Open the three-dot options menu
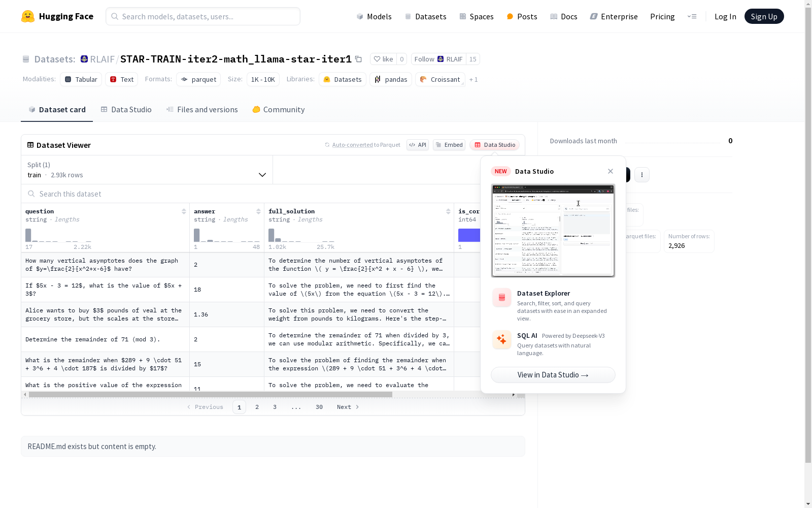 point(642,175)
